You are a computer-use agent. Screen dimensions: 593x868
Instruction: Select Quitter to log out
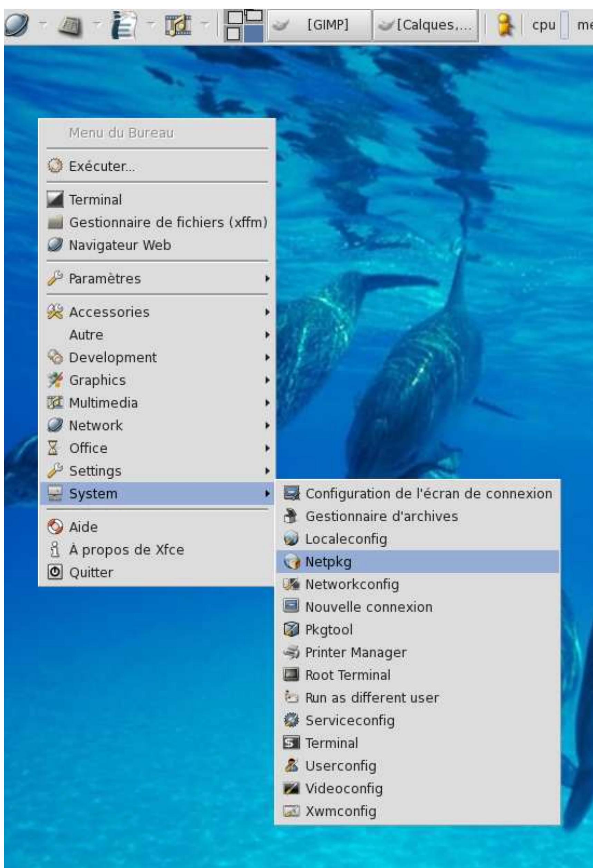(x=91, y=573)
